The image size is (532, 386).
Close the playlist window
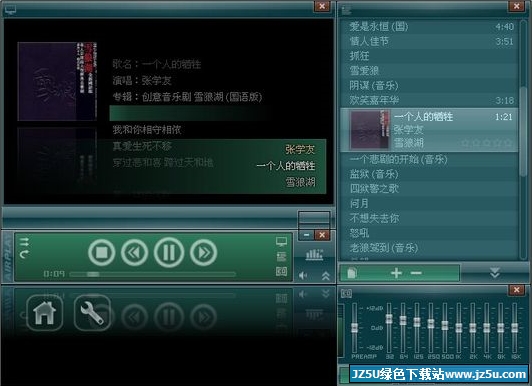516,6
